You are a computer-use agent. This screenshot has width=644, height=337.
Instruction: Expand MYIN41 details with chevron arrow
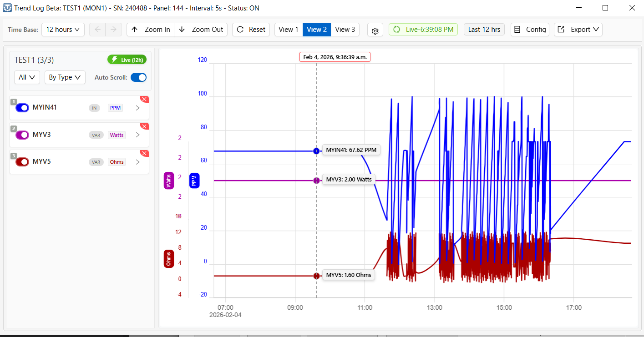[x=138, y=108]
